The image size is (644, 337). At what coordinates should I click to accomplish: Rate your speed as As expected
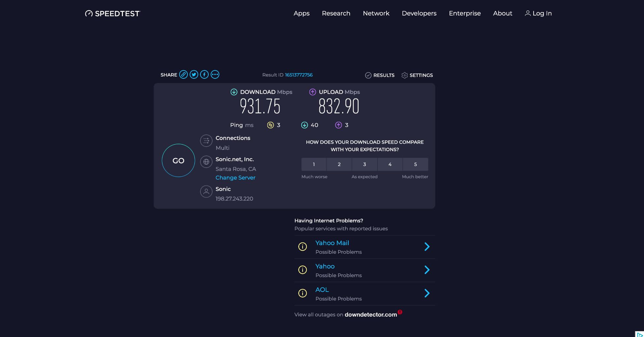click(365, 164)
